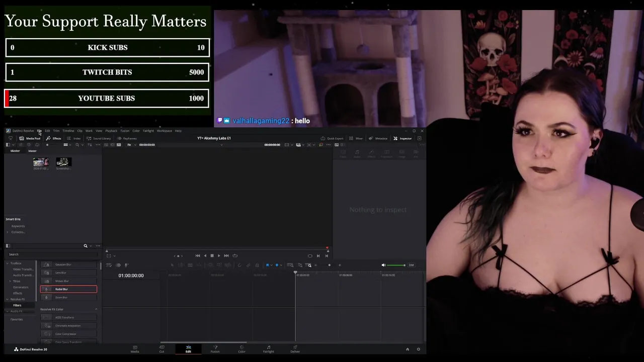Toggle the Keyframes panel
Screen dimensions: 644x362
(x=127, y=138)
